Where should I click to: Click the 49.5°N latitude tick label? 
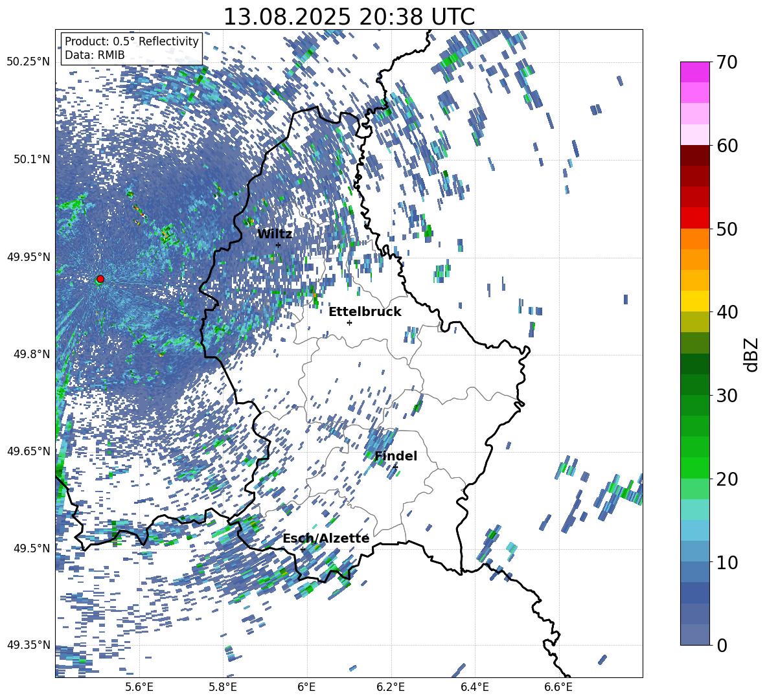tap(31, 548)
